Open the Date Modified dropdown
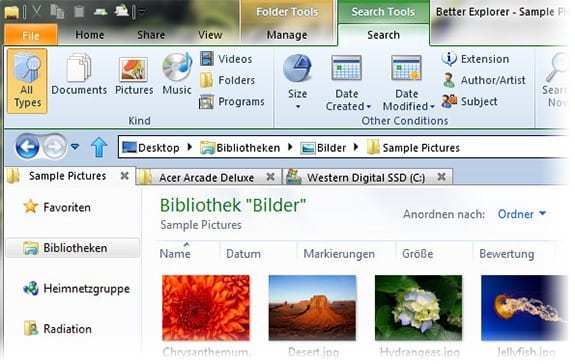Viewport: 575px width, 364px height. [408, 83]
